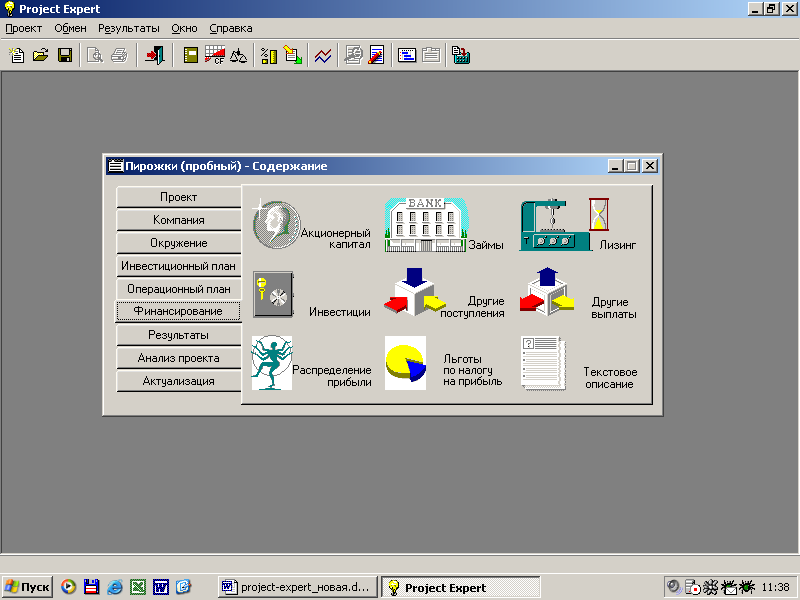Open the Окно menu
Viewport: 800px width, 600px height.
point(184,29)
